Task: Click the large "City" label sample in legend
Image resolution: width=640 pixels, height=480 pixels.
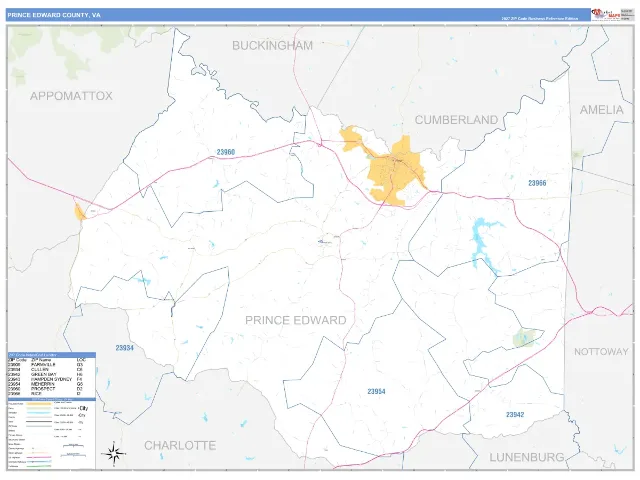Action: pos(83,408)
